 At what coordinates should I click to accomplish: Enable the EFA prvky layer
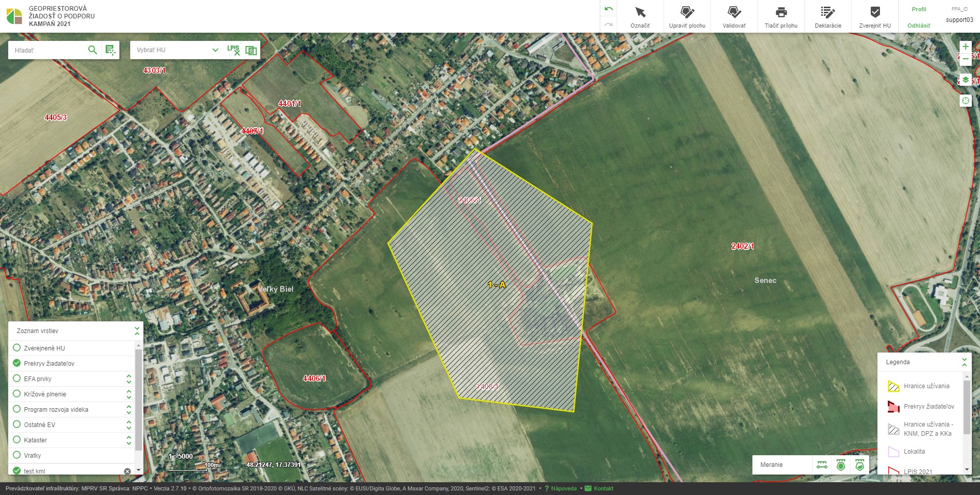tap(17, 379)
